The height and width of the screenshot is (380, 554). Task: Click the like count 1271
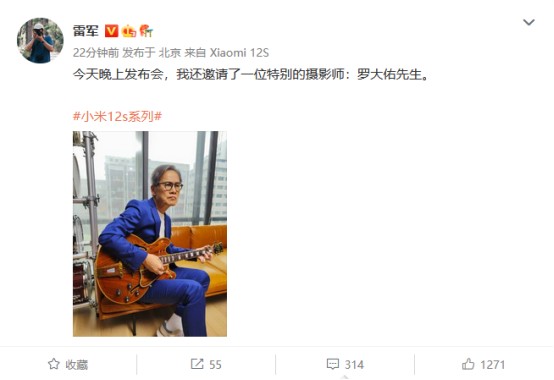493,364
